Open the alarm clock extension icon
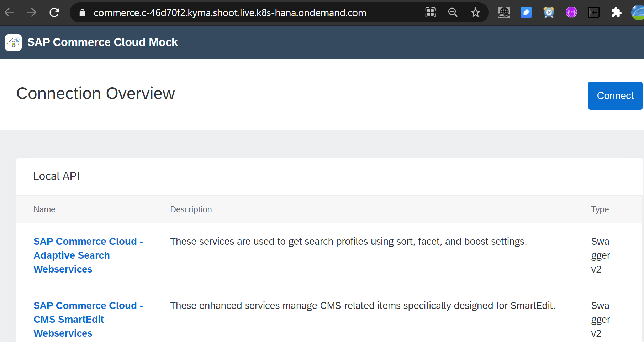 coord(549,13)
